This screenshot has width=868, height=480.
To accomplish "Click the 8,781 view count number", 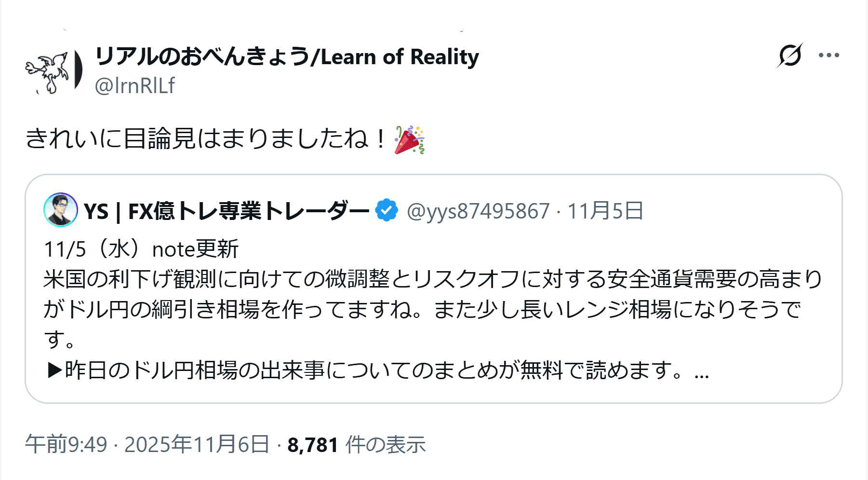I will click(313, 445).
